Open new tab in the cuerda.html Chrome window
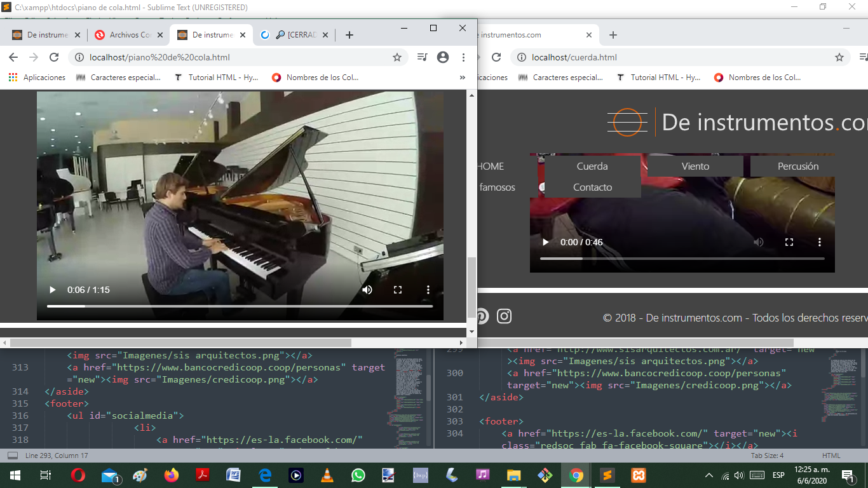Image resolution: width=868 pixels, height=488 pixels. click(613, 35)
